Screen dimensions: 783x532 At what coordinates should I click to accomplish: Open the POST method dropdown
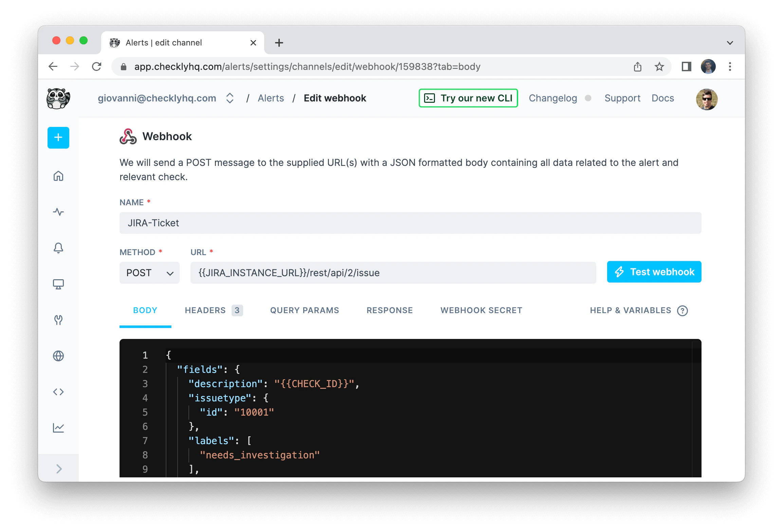[x=149, y=272]
